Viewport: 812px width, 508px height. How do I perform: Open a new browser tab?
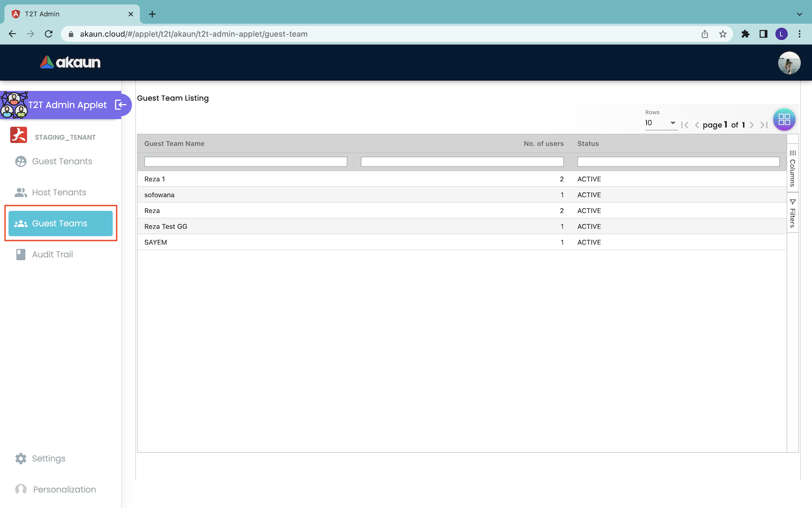[x=152, y=14]
